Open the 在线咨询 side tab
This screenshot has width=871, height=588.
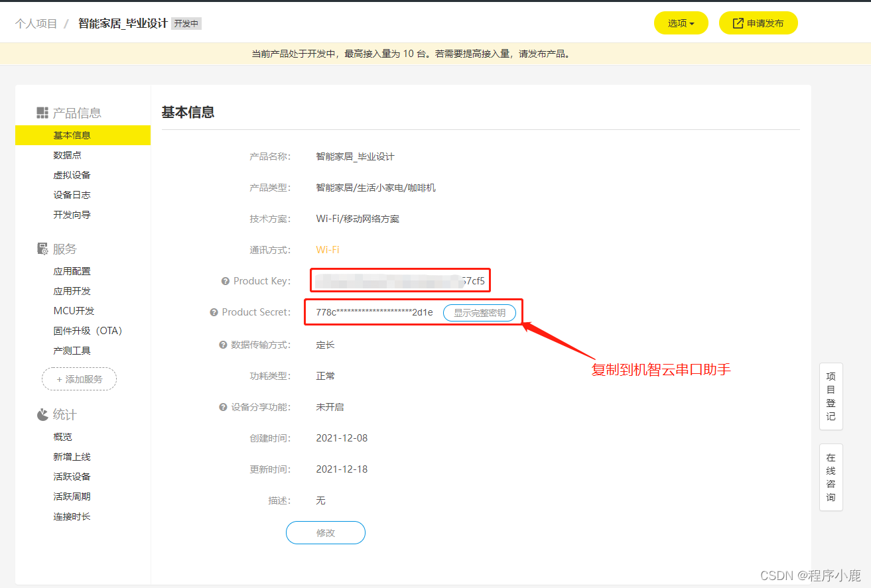(831, 477)
